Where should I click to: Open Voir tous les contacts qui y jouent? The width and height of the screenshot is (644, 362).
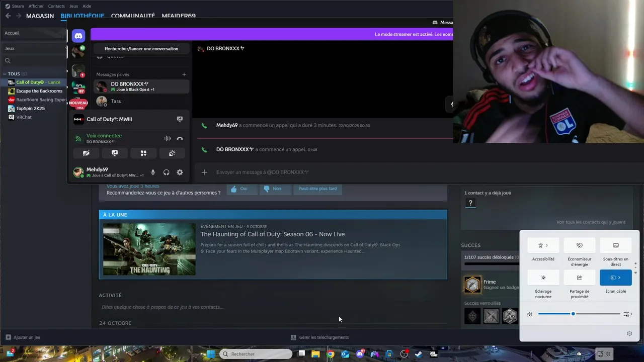tap(591, 222)
